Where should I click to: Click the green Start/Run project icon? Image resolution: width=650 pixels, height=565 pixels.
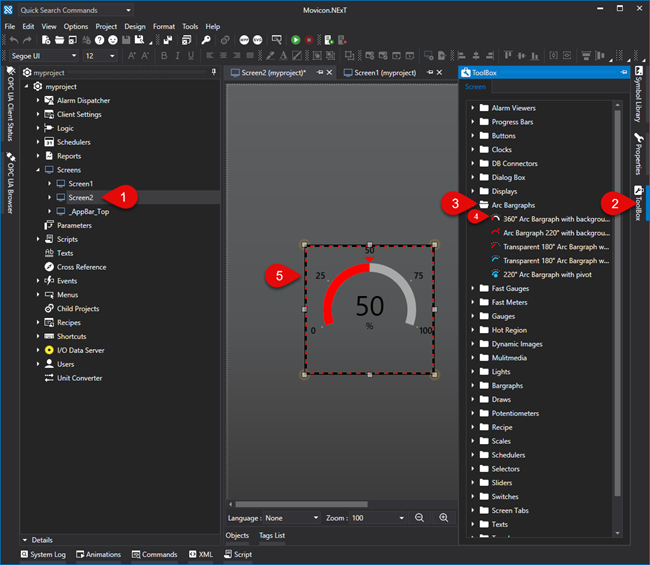(x=295, y=40)
